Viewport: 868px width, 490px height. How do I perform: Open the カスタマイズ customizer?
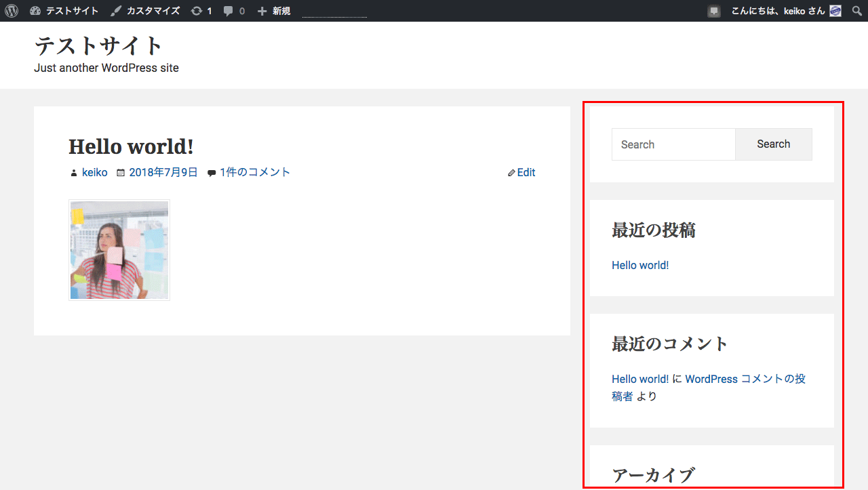[x=145, y=11]
